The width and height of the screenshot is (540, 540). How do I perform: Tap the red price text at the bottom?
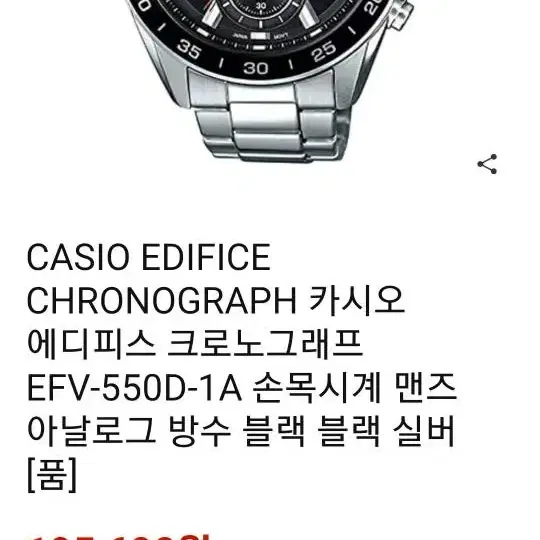tap(119, 536)
